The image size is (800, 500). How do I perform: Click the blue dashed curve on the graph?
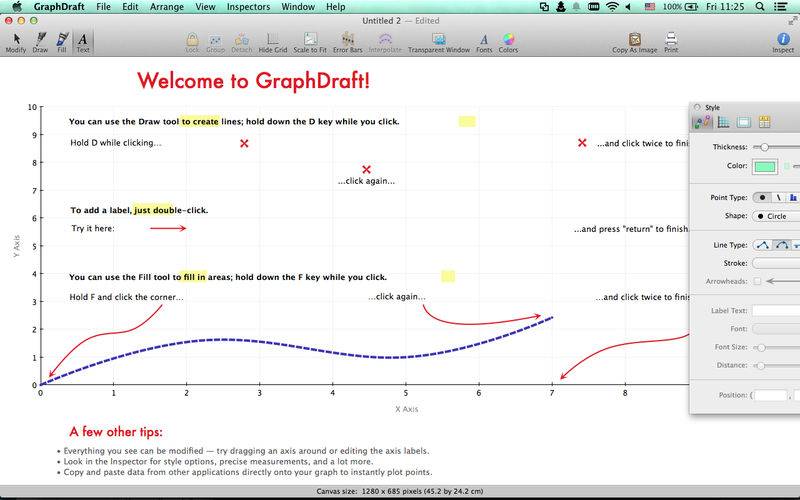coord(296,346)
